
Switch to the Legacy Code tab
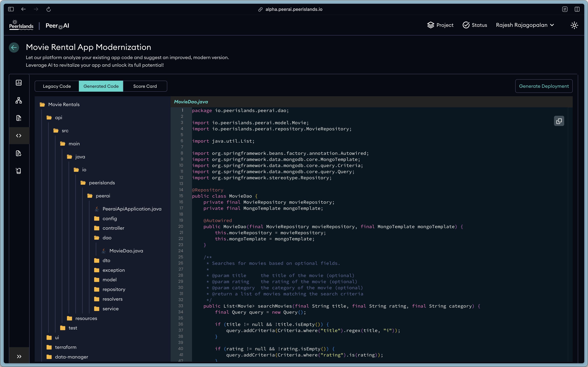pos(57,86)
